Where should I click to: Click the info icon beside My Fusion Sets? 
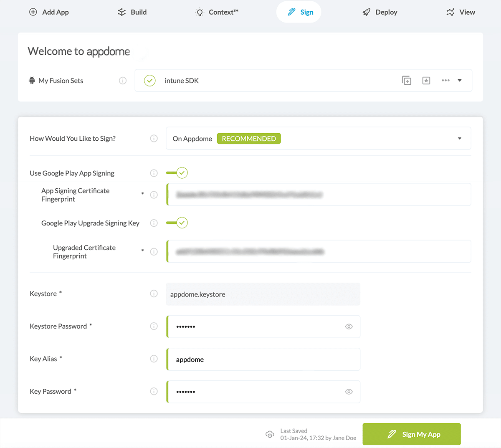123,81
